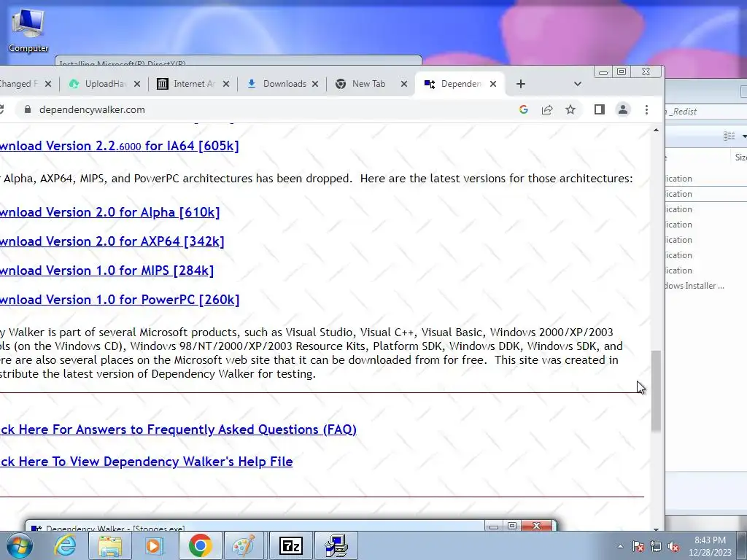Viewport: 747px width, 560px height.
Task: Click the page scroll-up arrow
Action: (656, 130)
